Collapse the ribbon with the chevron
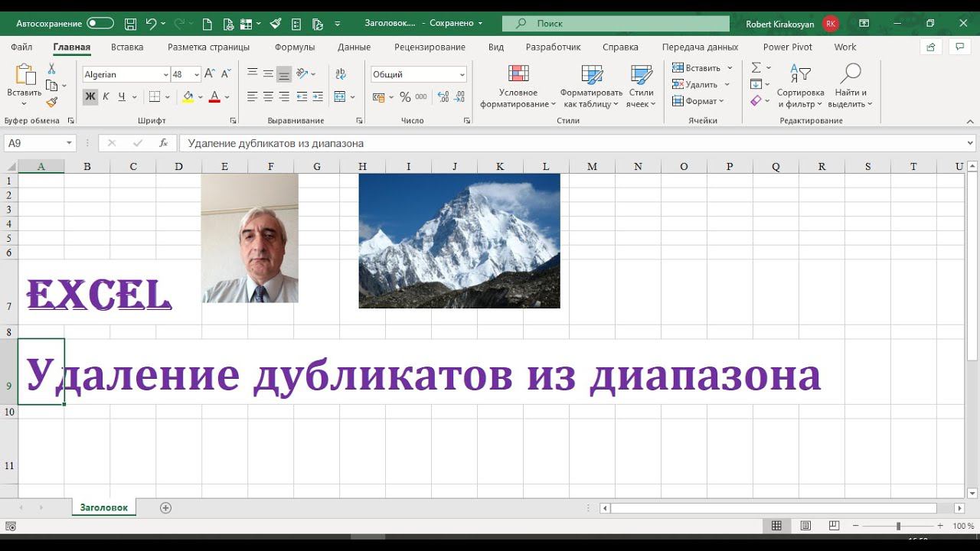980x551 pixels. [970, 120]
